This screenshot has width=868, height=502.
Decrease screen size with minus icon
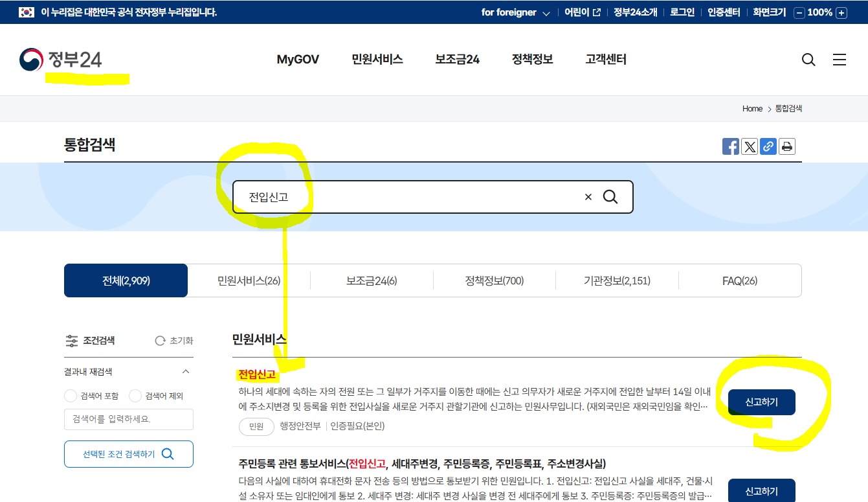click(x=799, y=12)
